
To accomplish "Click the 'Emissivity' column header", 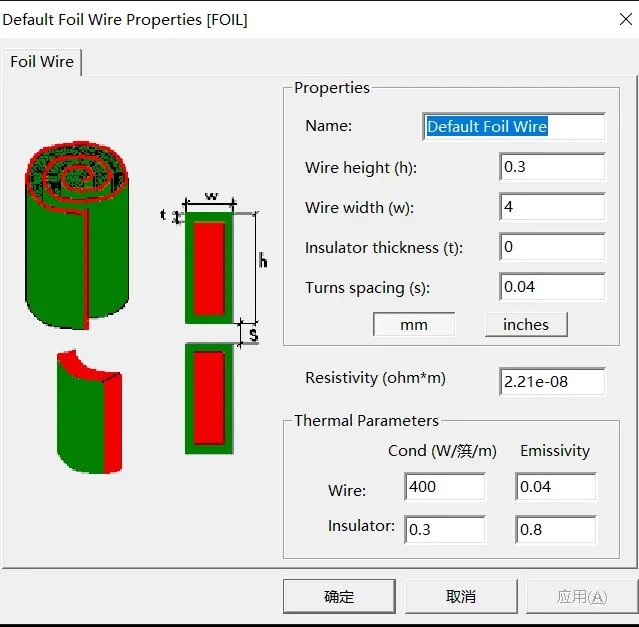I will (555, 451).
